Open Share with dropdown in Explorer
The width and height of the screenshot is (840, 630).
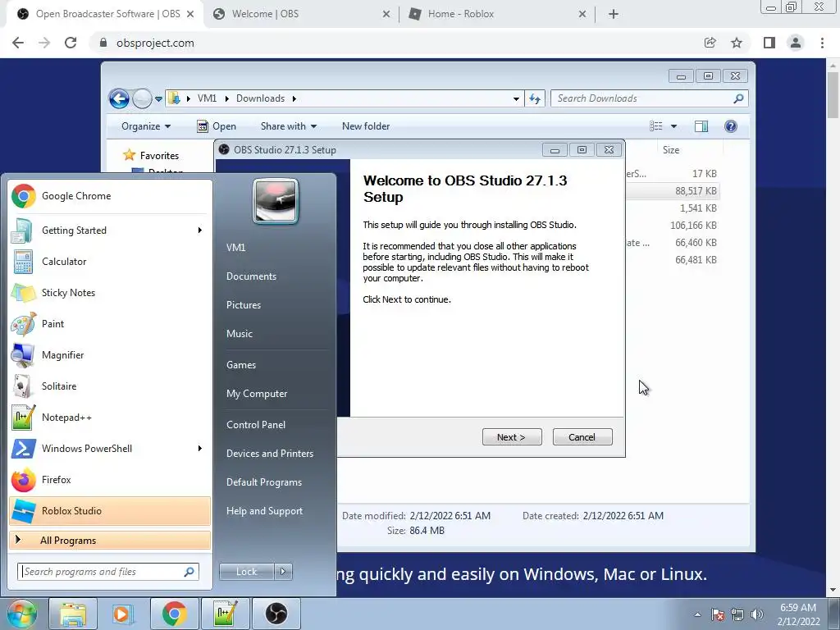tap(289, 126)
